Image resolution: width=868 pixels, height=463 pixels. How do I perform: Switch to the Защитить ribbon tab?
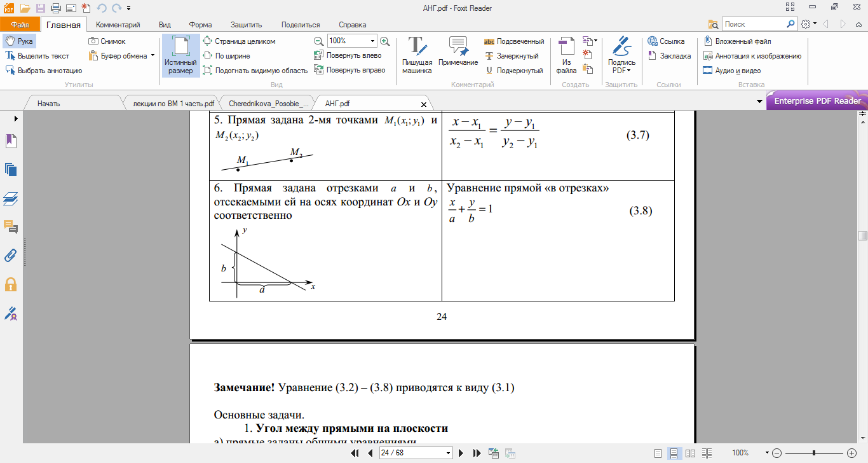click(247, 25)
